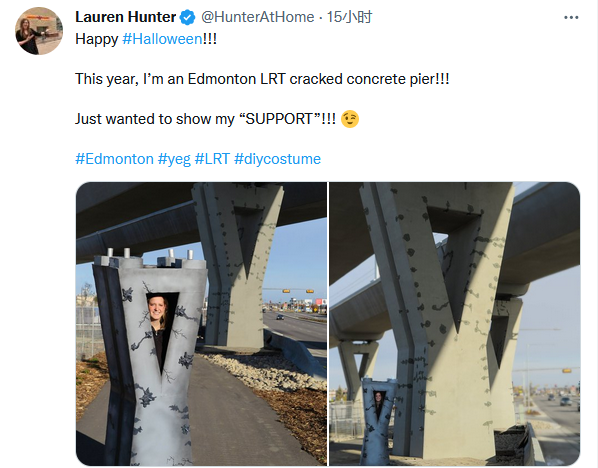The image size is (598, 468).
Task: Click the traffic lights in left photo
Action: [x=298, y=291]
